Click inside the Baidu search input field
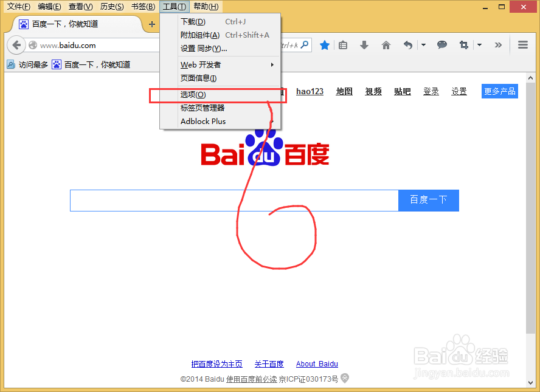This screenshot has height=392, width=540. [234, 201]
